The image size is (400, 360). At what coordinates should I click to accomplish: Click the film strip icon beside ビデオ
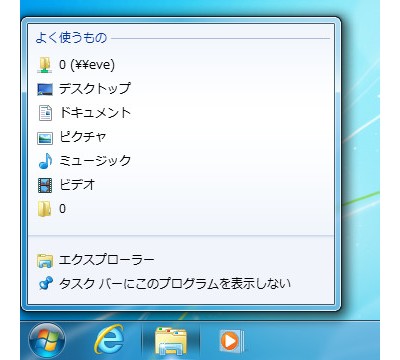45,185
